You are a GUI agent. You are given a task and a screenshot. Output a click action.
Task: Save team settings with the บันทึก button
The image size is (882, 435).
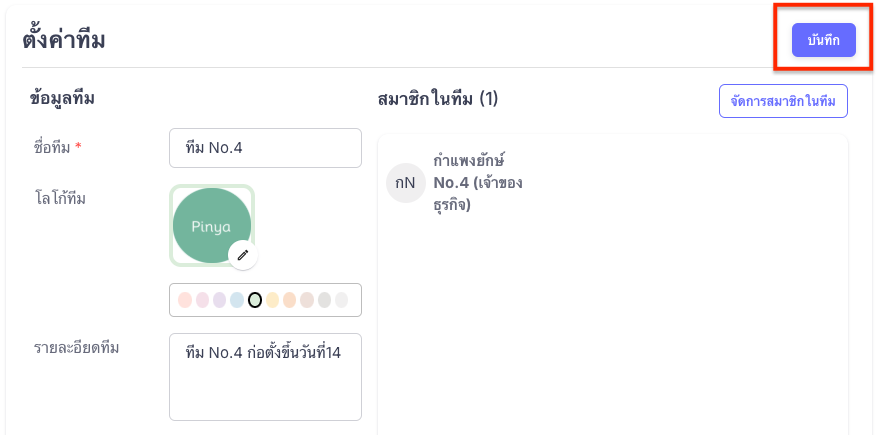coord(824,40)
